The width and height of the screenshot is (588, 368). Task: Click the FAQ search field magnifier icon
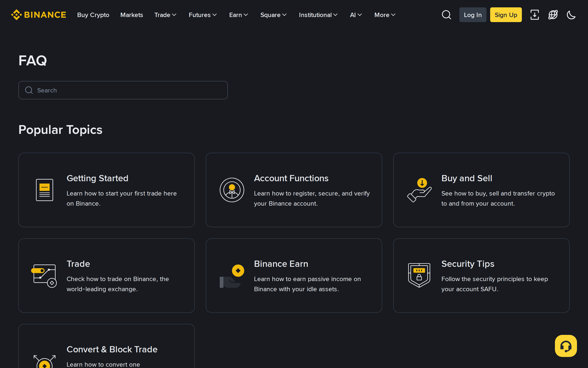pos(29,90)
